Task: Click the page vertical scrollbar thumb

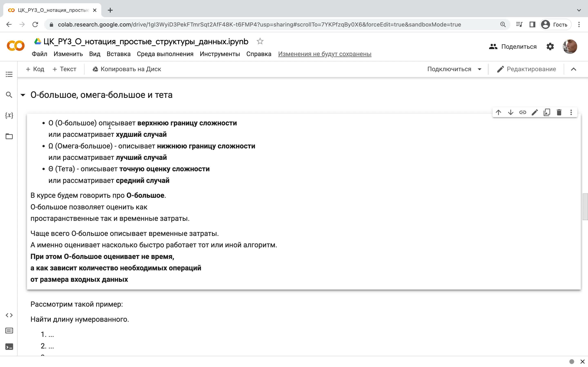Action: click(585, 207)
